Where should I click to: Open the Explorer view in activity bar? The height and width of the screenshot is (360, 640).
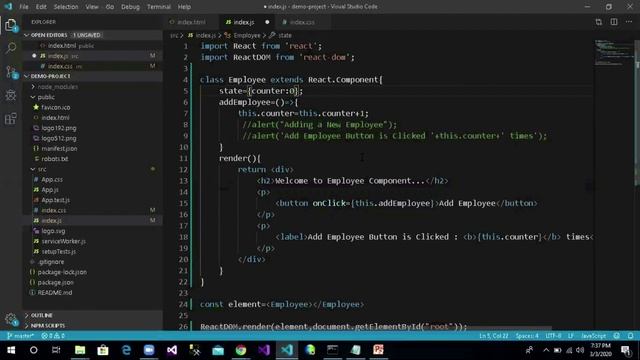11,26
